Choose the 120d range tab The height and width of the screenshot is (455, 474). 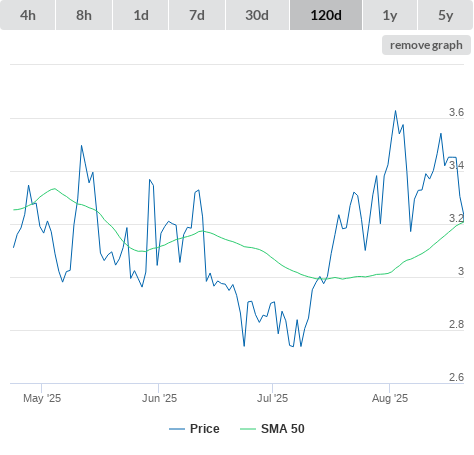point(326,15)
